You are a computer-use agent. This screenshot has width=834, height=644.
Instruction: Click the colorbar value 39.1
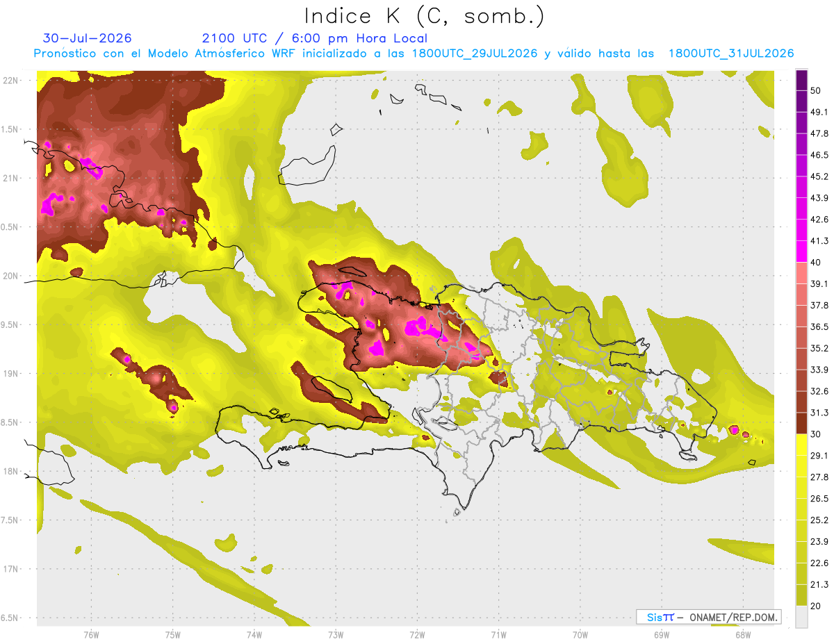819,283
